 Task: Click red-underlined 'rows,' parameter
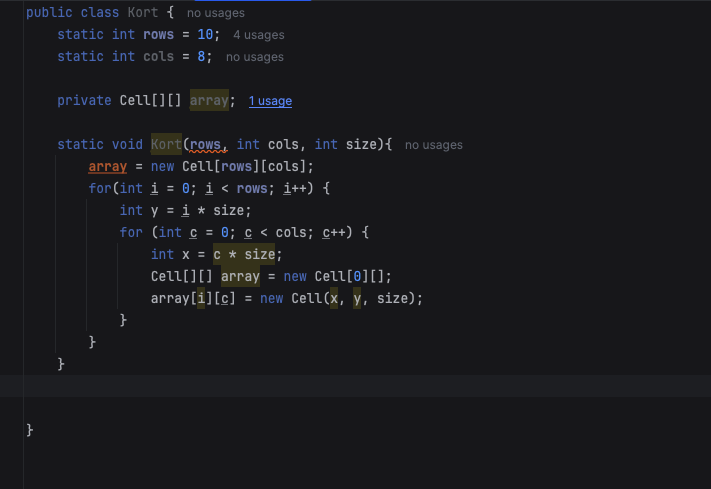pos(209,144)
